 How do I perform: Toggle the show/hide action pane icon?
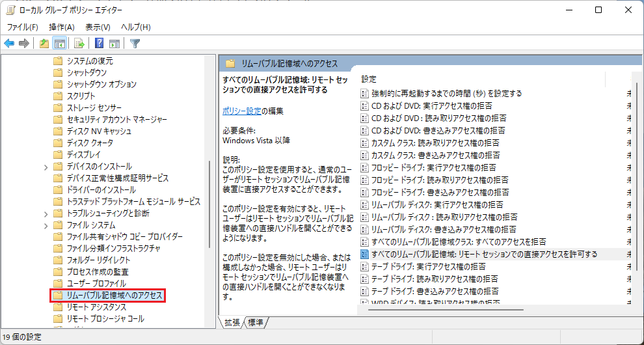[114, 44]
